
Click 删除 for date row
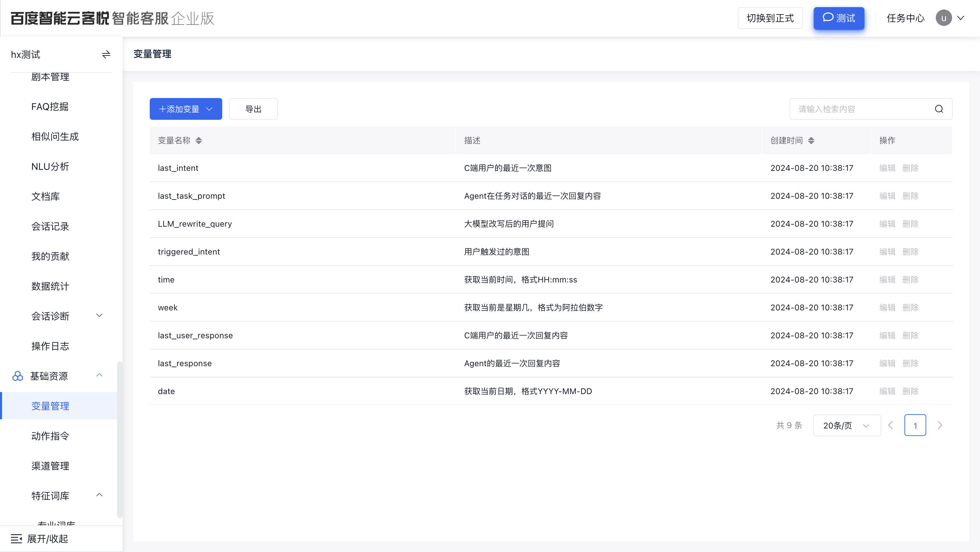click(910, 391)
